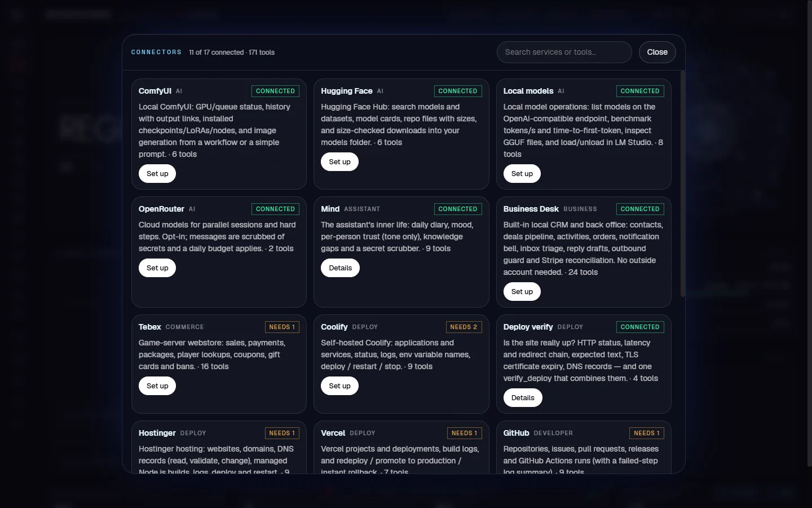Click the AI tag beside ComfyUI

pyautogui.click(x=179, y=91)
